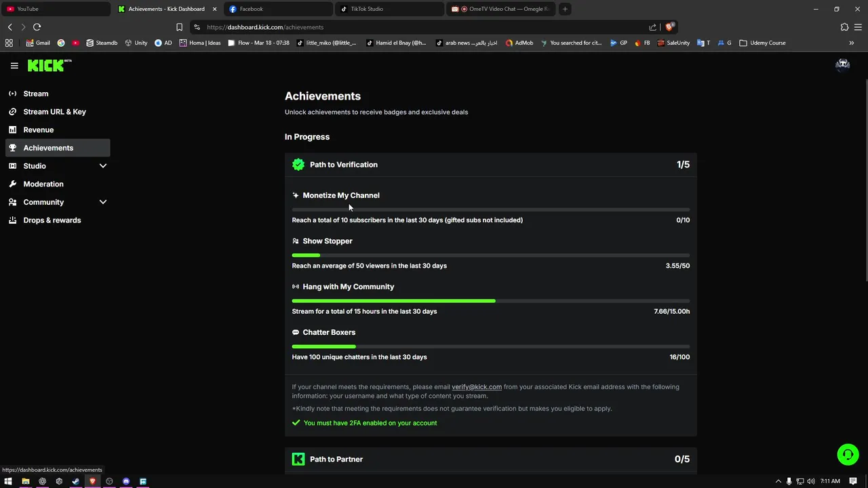Reload the page

pyautogui.click(x=37, y=27)
